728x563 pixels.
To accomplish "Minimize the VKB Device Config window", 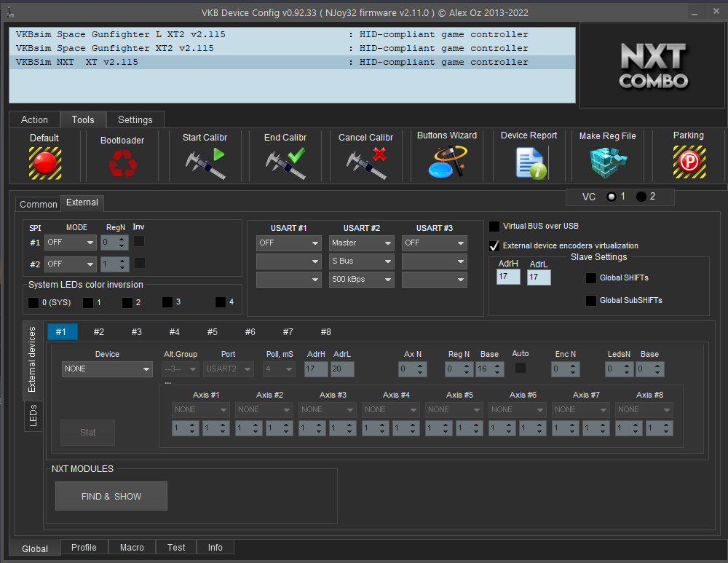I will coord(695,12).
